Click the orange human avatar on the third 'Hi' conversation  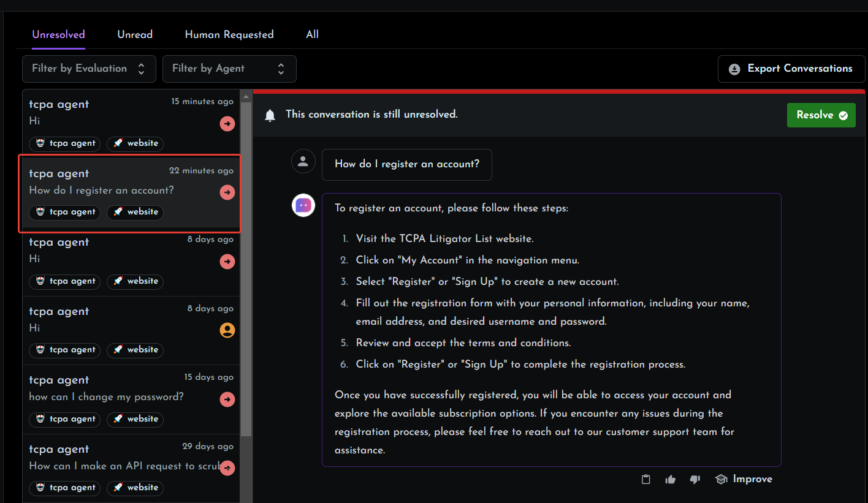tap(227, 330)
